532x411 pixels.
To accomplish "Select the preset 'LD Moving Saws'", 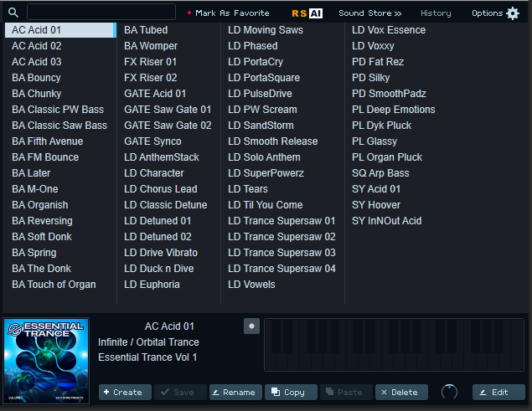I will 266,30.
